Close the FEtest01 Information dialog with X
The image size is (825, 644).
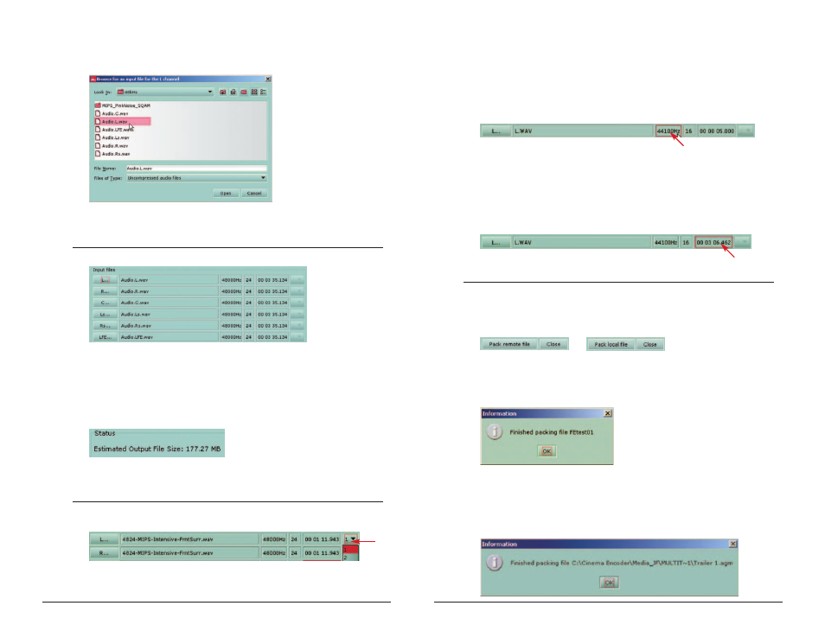coord(608,413)
